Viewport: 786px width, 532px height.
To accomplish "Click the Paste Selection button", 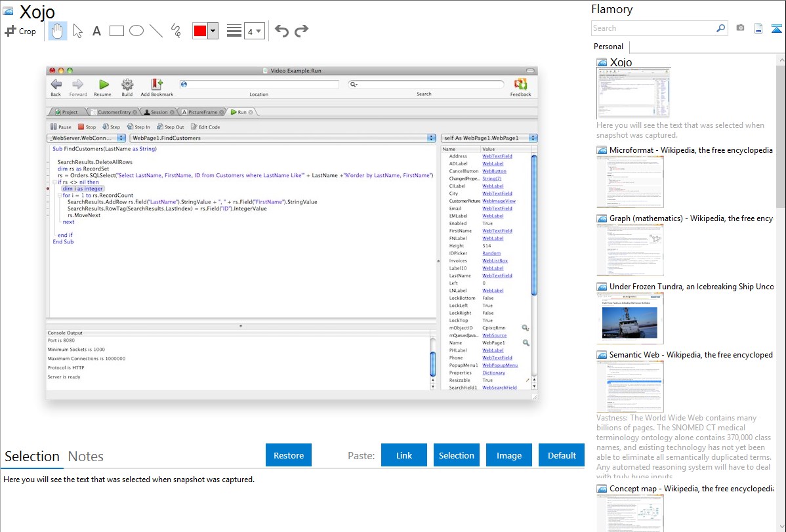I will point(456,455).
